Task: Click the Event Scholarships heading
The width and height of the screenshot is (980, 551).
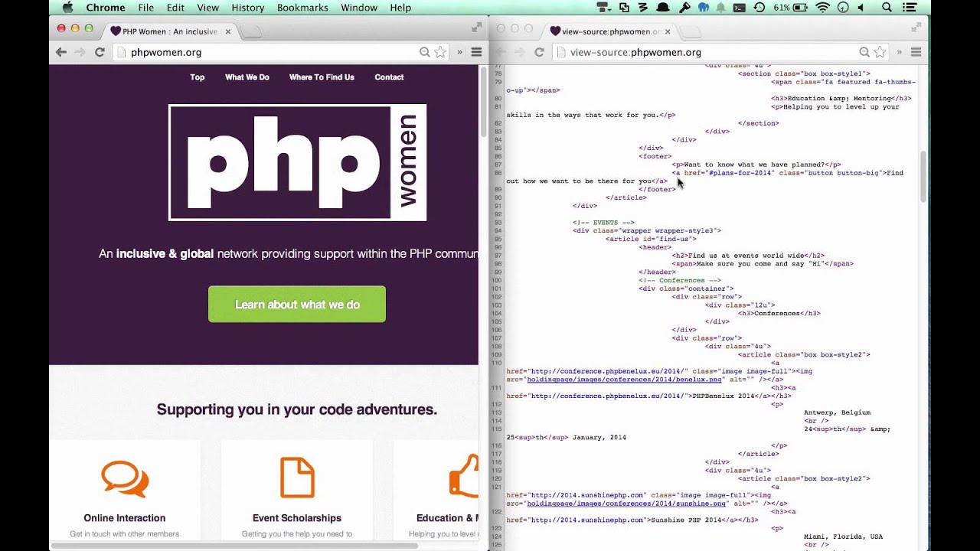Action: tap(297, 518)
